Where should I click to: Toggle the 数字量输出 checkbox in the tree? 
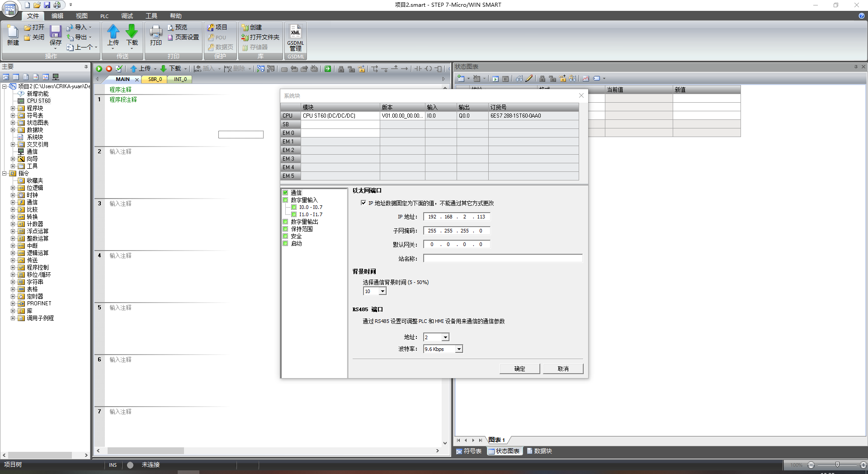pyautogui.click(x=285, y=222)
